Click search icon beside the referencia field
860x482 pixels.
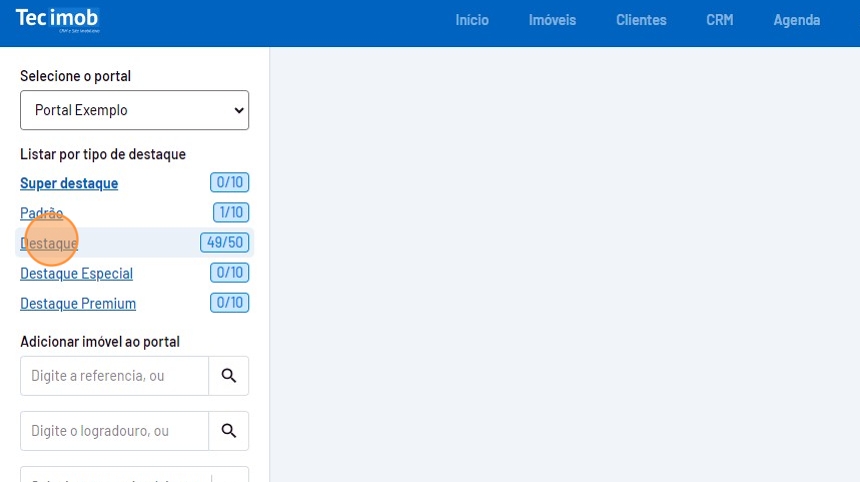click(x=228, y=376)
